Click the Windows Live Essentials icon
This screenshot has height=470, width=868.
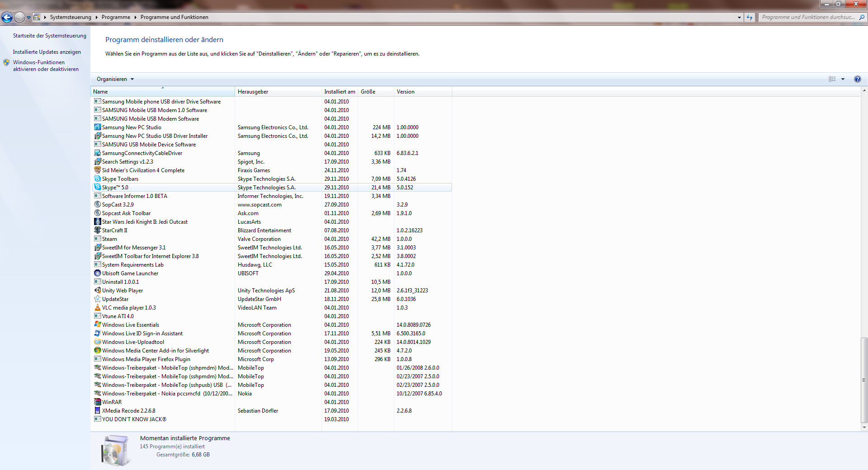point(97,324)
